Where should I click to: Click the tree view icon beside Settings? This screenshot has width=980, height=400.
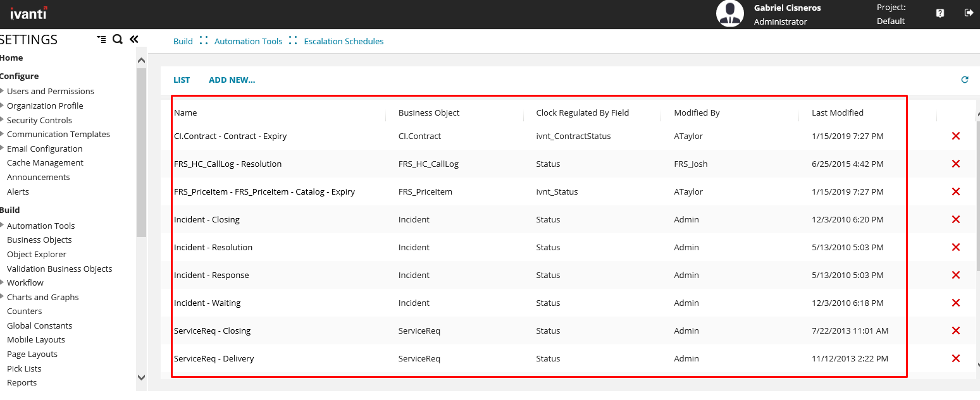coord(101,39)
